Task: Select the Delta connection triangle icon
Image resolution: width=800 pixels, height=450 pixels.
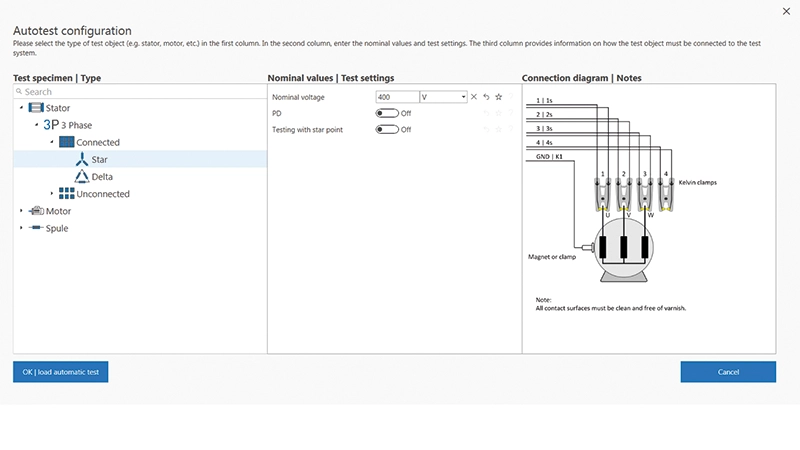Action: (81, 177)
